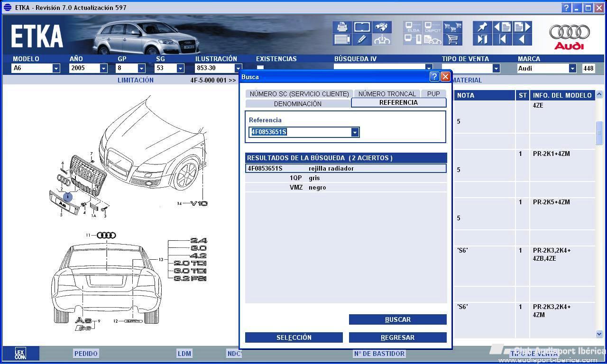
Task: Open the parts list view icon
Action: 342,39
